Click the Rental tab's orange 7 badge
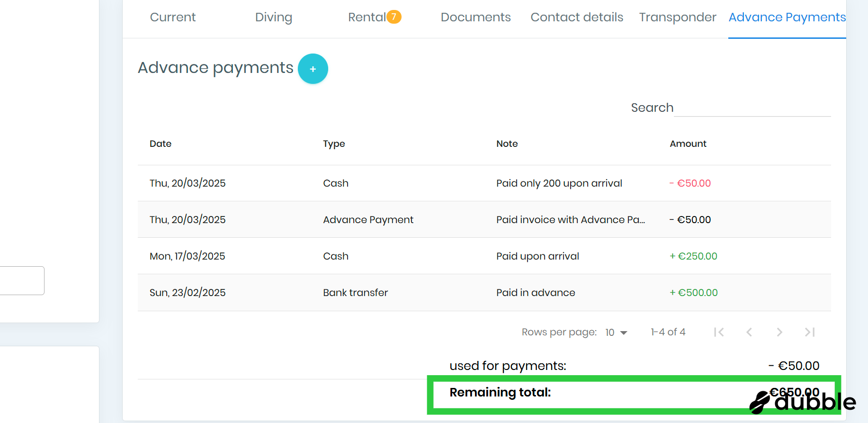 394,17
